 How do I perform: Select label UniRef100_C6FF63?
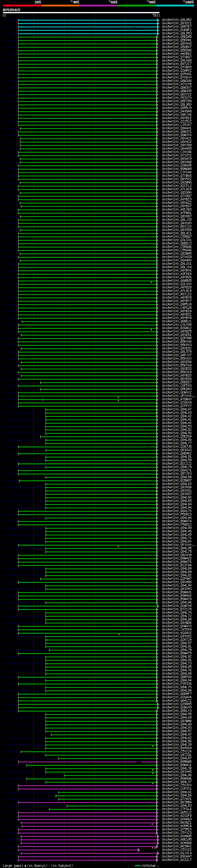coord(176,386)
